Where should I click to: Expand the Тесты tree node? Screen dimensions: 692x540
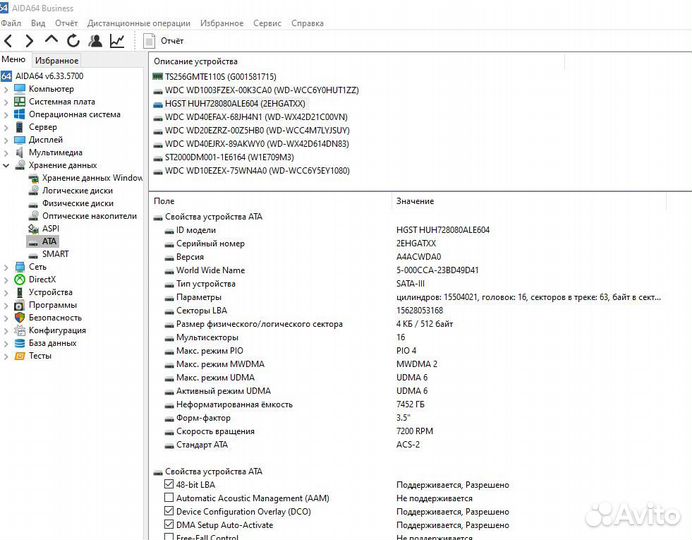coord(6,356)
